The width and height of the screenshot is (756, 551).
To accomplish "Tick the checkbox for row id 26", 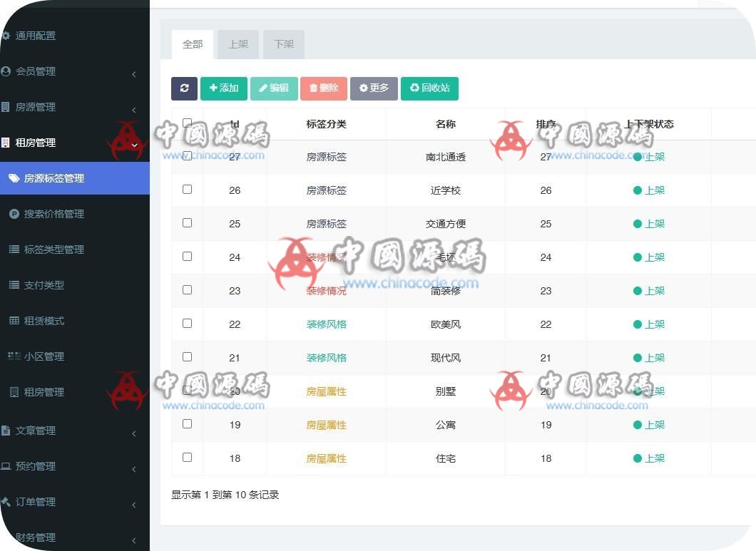I will [187, 189].
